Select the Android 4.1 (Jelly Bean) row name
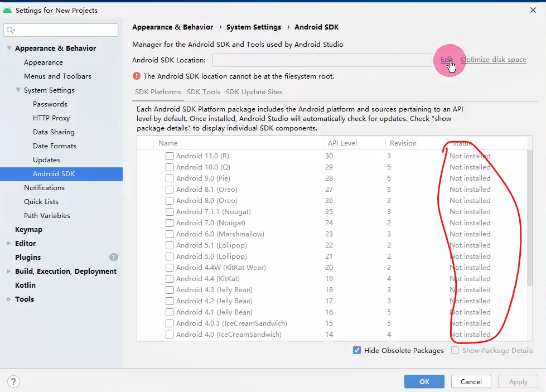Image resolution: width=546 pixels, height=392 pixels. [214, 312]
